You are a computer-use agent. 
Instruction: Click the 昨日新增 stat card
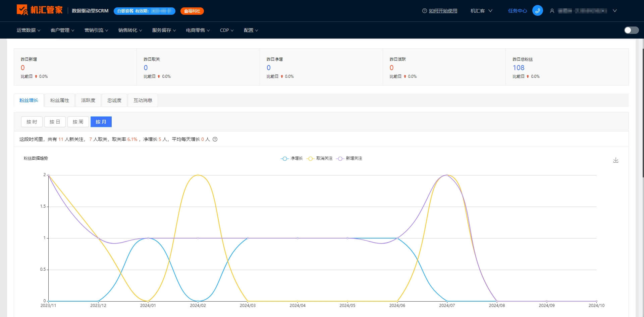75,67
